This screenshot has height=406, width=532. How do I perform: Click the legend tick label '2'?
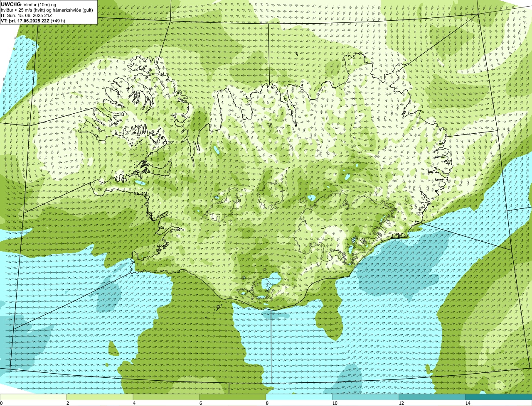(x=68, y=403)
